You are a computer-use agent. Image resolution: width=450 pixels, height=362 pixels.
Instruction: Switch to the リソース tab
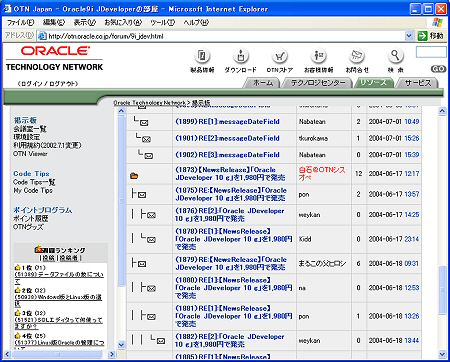(373, 83)
